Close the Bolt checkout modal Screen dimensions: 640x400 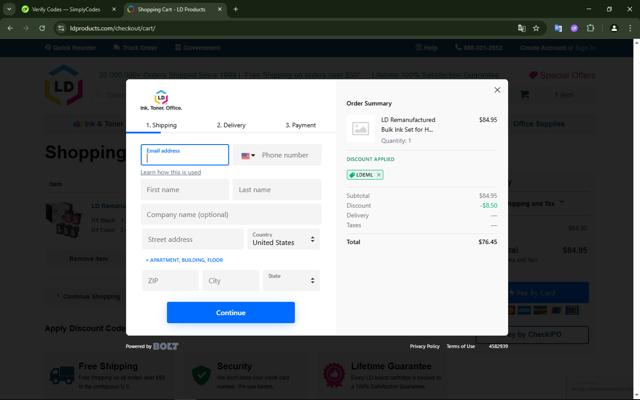pos(497,90)
